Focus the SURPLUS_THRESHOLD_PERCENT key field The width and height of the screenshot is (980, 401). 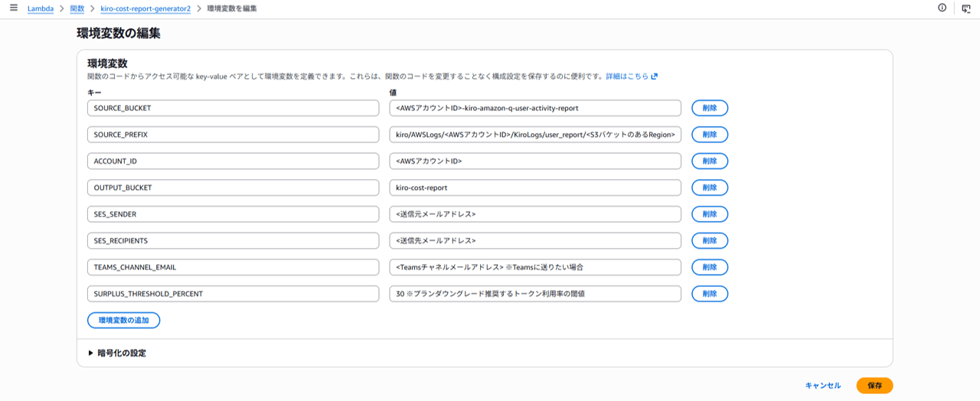click(x=234, y=294)
